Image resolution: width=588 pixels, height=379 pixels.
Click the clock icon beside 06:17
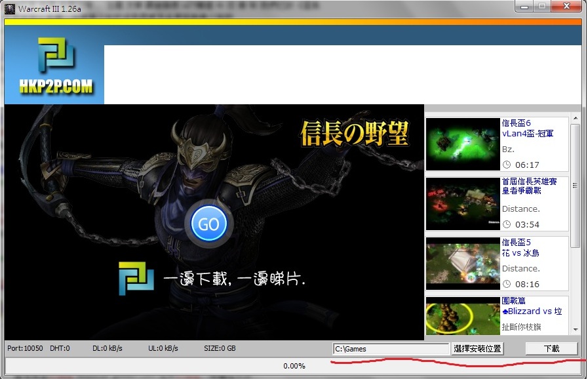point(506,165)
